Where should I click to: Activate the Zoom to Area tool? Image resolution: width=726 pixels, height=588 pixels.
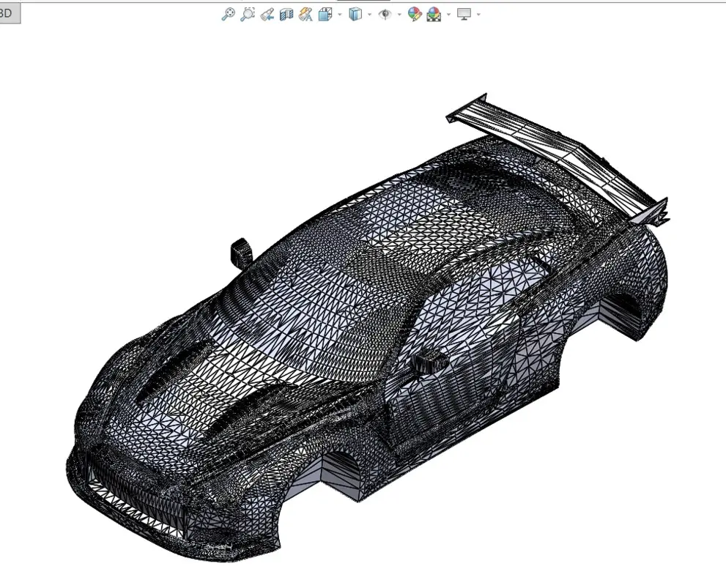pyautogui.click(x=248, y=15)
